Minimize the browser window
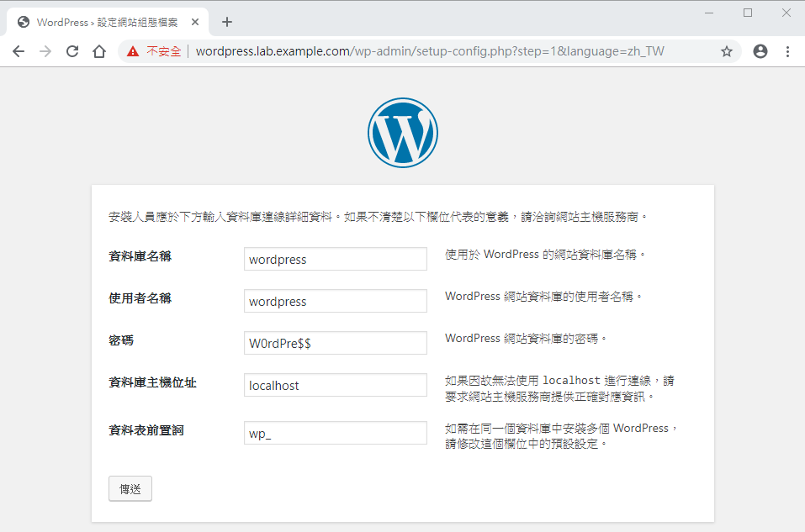Screen dimensions: 805x532 tap(709, 13)
